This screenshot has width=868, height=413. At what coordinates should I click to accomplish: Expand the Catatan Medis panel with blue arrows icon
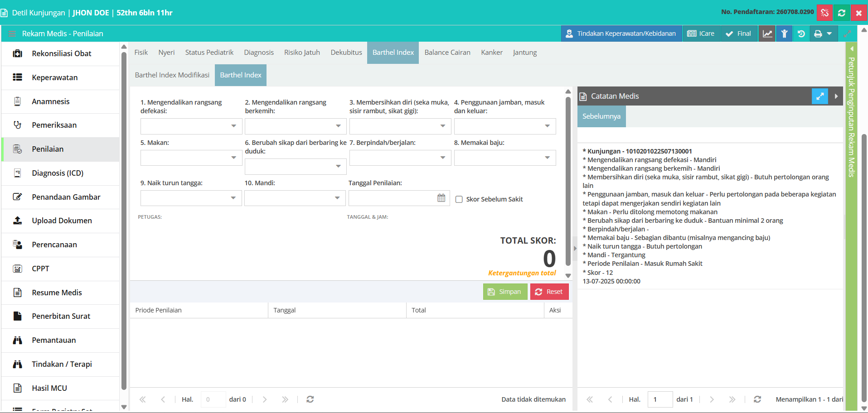[820, 96]
